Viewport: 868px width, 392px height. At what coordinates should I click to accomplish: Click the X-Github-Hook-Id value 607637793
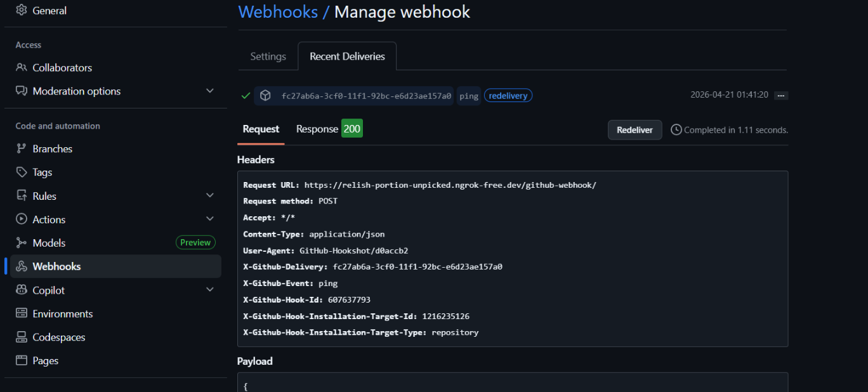click(349, 300)
